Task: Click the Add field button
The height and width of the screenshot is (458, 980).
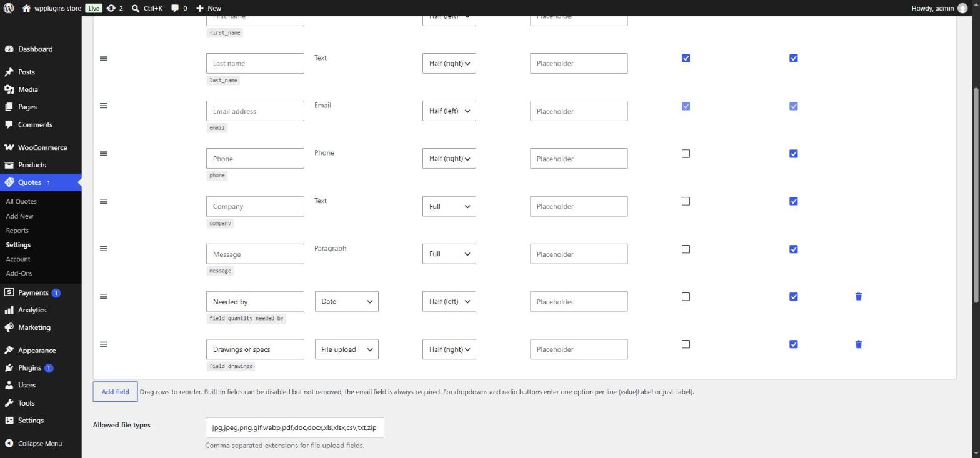Action: [x=115, y=392]
